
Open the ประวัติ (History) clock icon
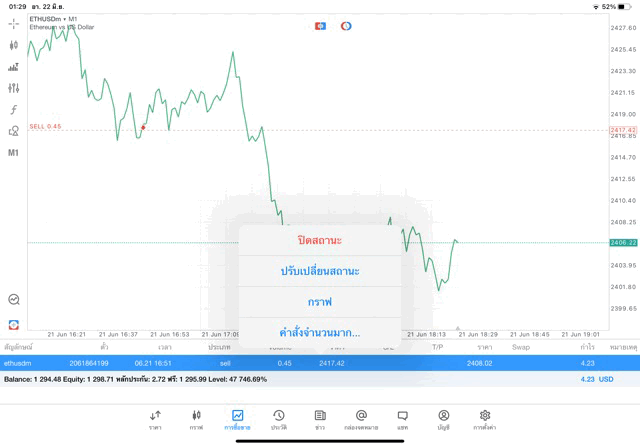pos(279,419)
